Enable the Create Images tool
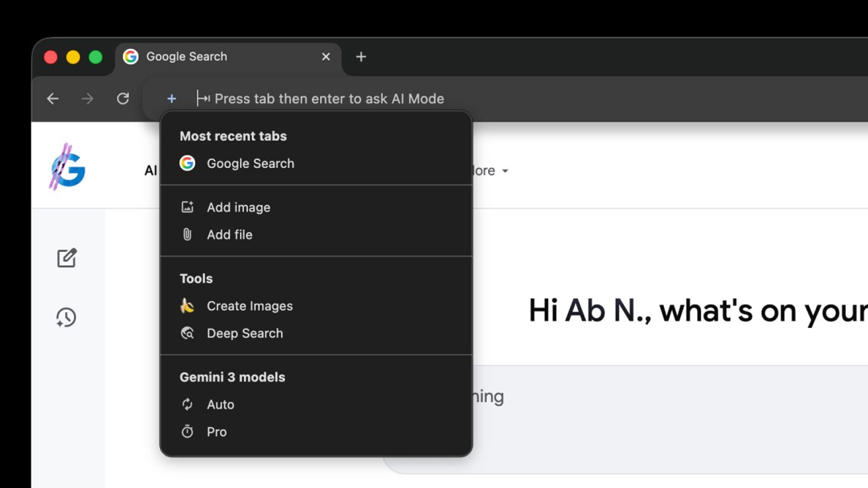The width and height of the screenshot is (868, 488). [250, 306]
